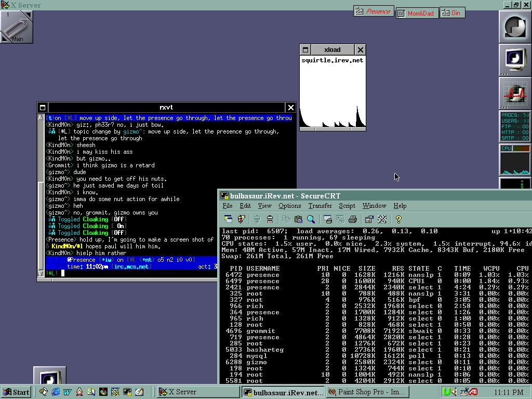Select the Mom&Dad window tab
Image resolution: width=532 pixels, height=399 pixels.
pos(416,13)
